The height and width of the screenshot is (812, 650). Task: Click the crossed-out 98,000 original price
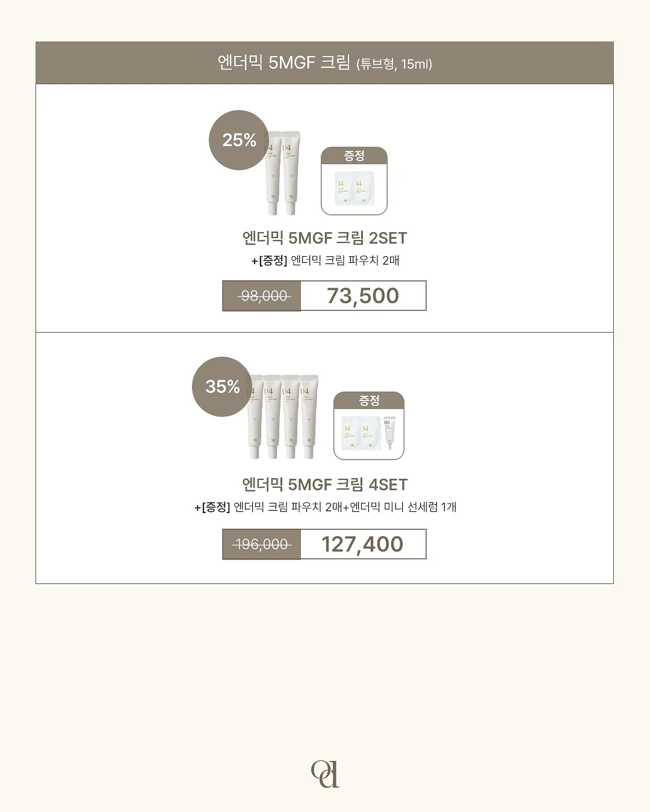tap(262, 296)
